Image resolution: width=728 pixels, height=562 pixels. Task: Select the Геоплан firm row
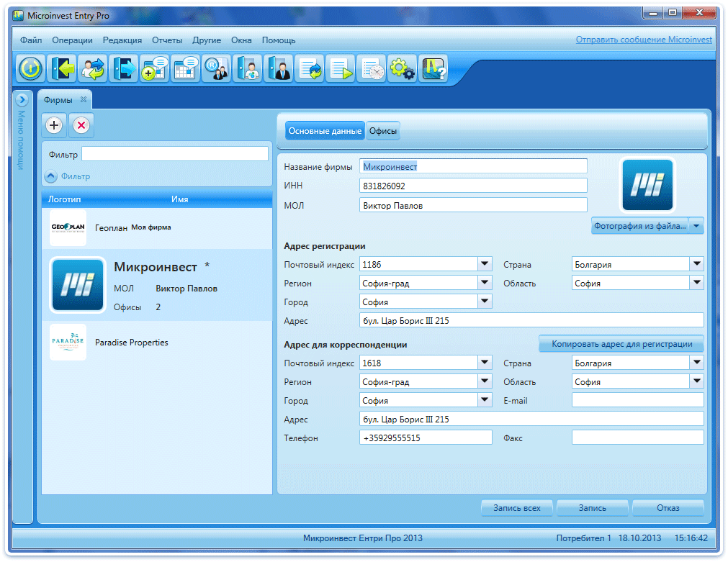tap(157, 228)
